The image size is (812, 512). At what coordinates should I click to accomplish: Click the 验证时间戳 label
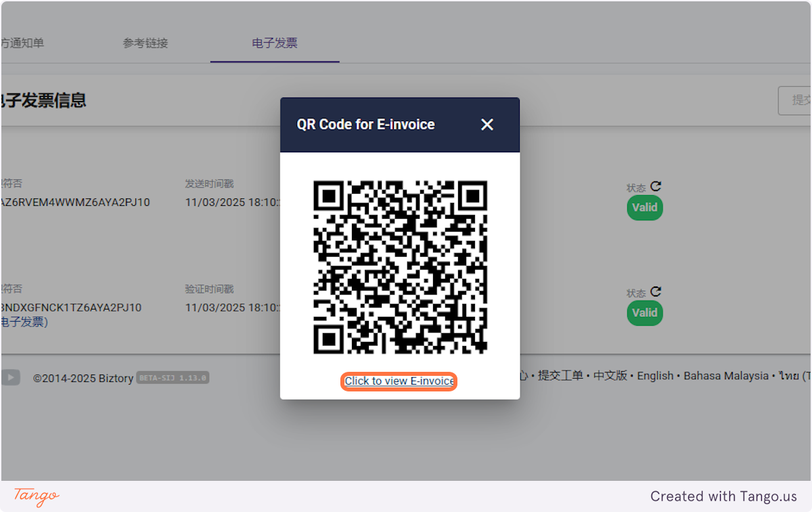coord(210,289)
